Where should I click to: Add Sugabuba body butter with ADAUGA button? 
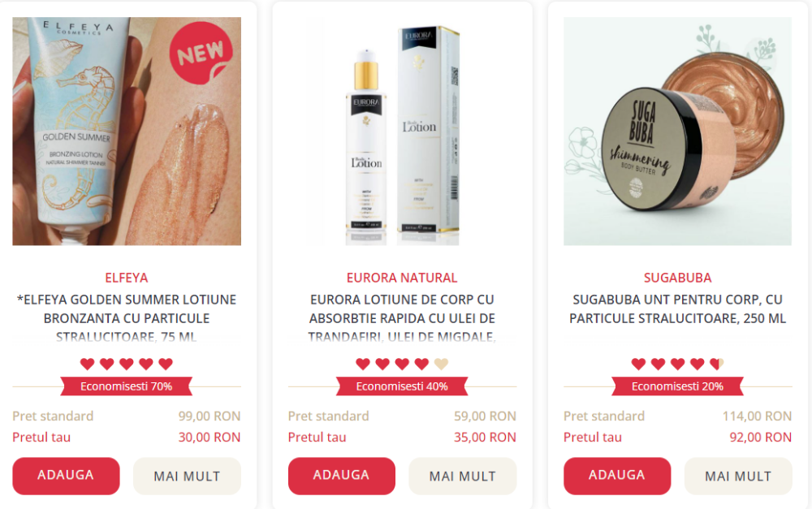click(617, 476)
